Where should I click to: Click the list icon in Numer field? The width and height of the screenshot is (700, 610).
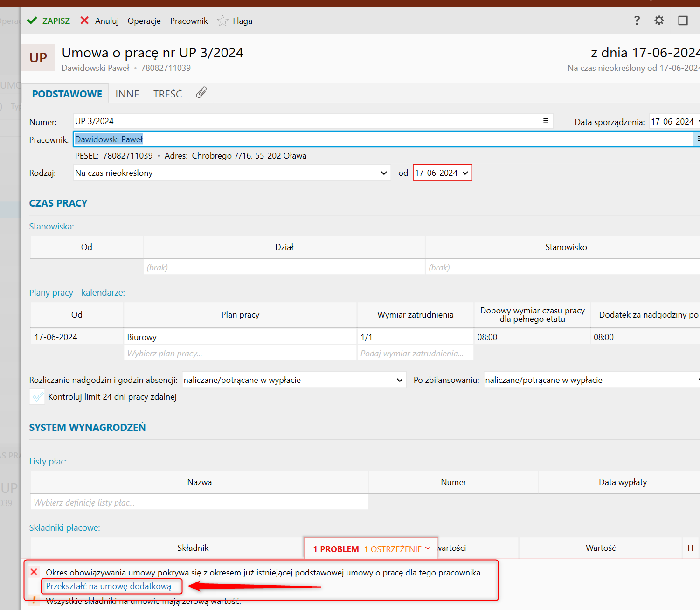[x=546, y=121]
